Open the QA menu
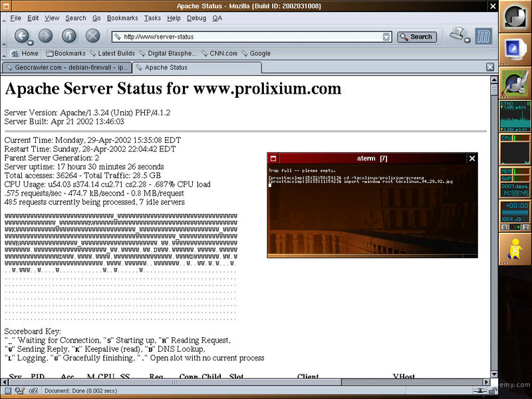 217,18
